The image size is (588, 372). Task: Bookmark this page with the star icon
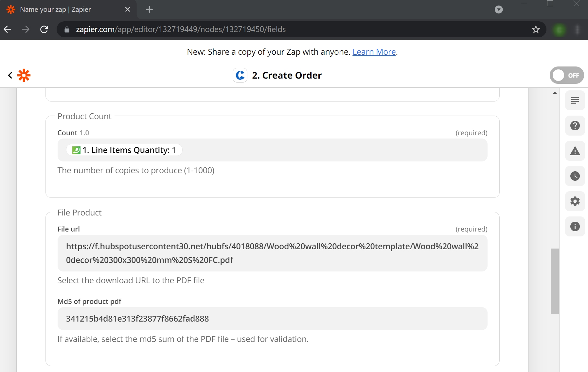[536, 29]
